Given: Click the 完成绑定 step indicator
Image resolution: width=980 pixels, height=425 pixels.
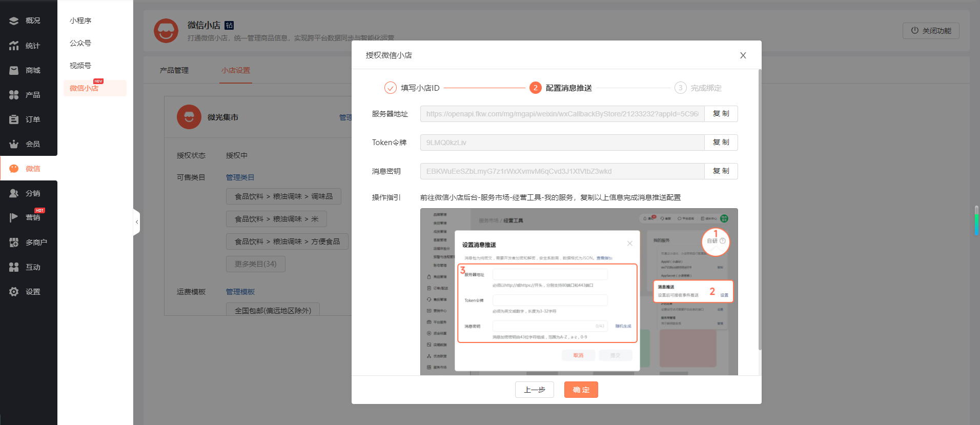Looking at the screenshot, I should pos(698,88).
